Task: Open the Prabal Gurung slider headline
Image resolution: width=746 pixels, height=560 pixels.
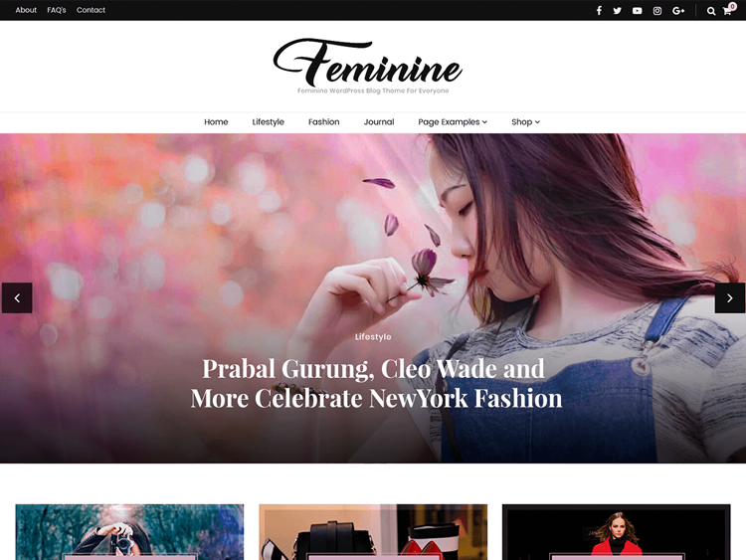Action: [376, 384]
